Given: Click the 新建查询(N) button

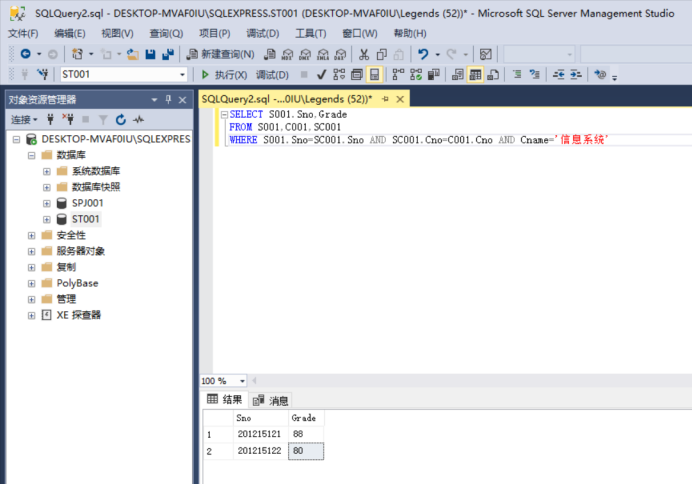Looking at the screenshot, I should point(221,54).
